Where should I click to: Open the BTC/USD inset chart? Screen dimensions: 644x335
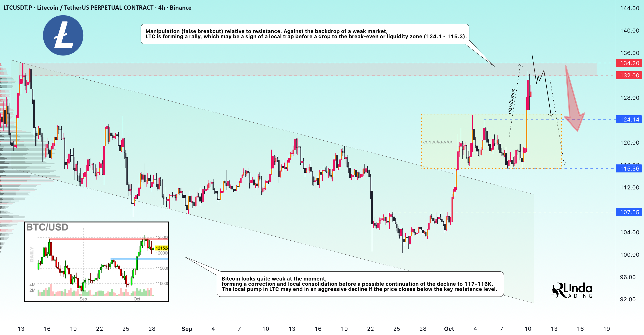coord(97,262)
